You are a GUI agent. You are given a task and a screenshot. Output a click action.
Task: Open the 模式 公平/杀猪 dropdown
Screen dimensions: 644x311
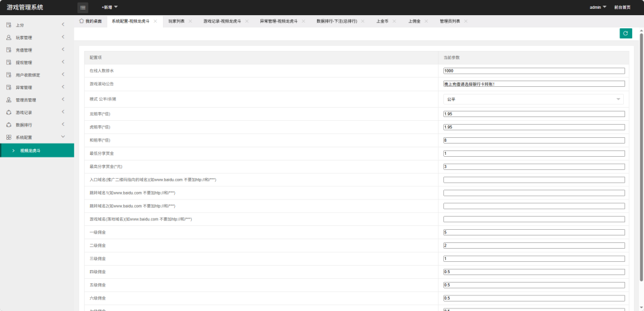533,99
